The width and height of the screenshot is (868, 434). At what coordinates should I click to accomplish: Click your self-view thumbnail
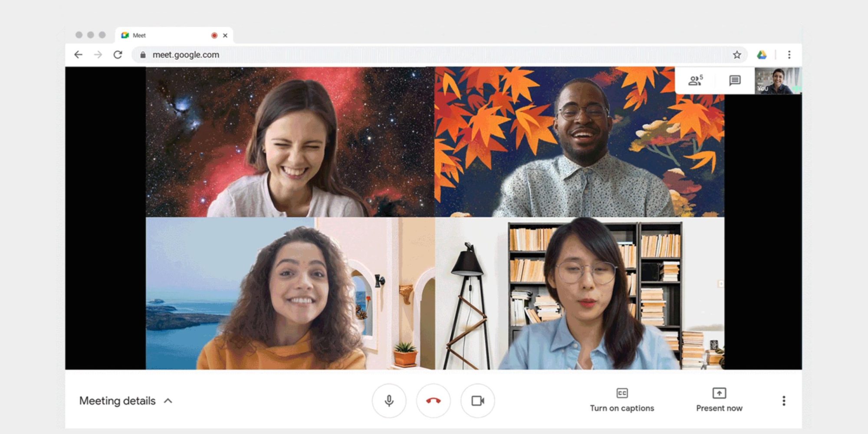pos(778,80)
